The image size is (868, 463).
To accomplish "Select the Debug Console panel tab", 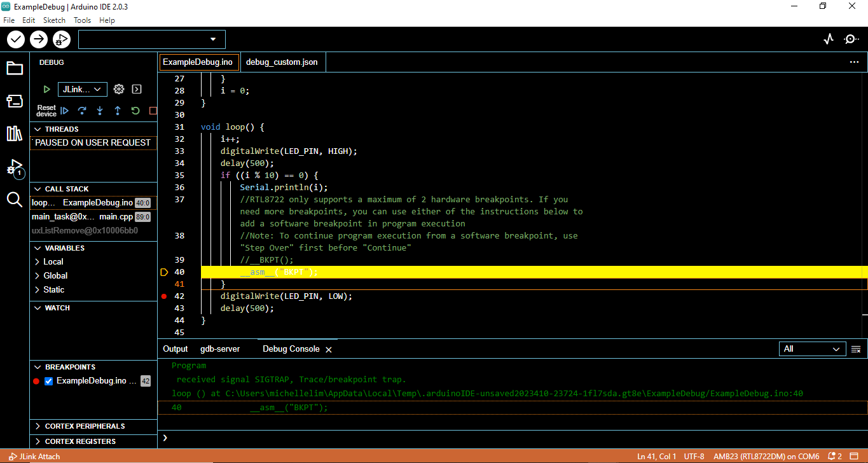I will coord(291,349).
